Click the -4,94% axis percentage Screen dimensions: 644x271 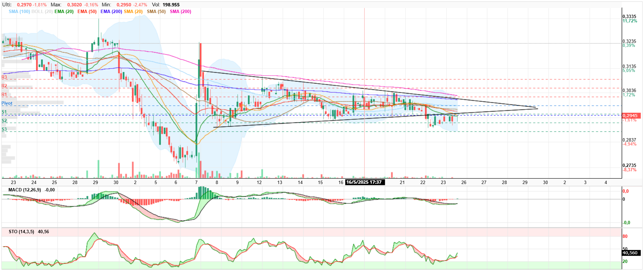point(630,144)
